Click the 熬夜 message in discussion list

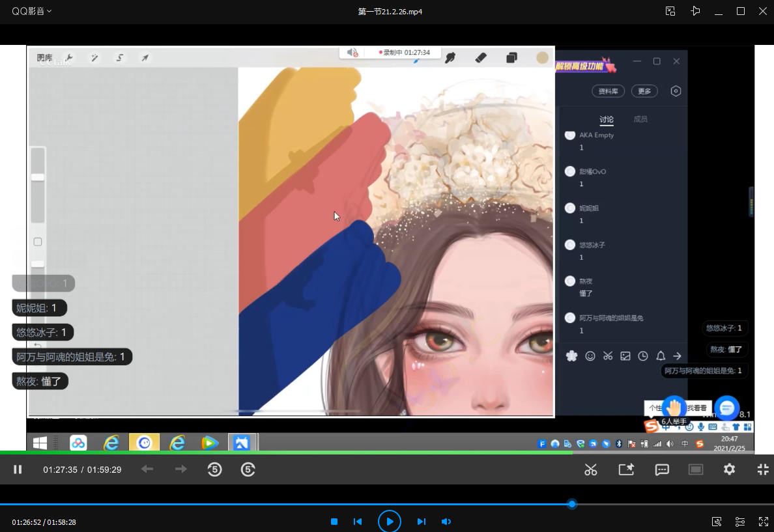click(622, 287)
